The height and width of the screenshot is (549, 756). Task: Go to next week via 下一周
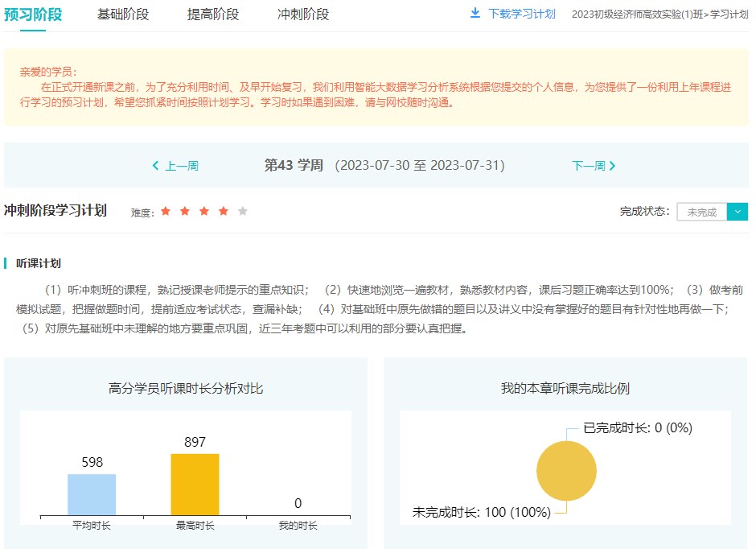(x=588, y=166)
